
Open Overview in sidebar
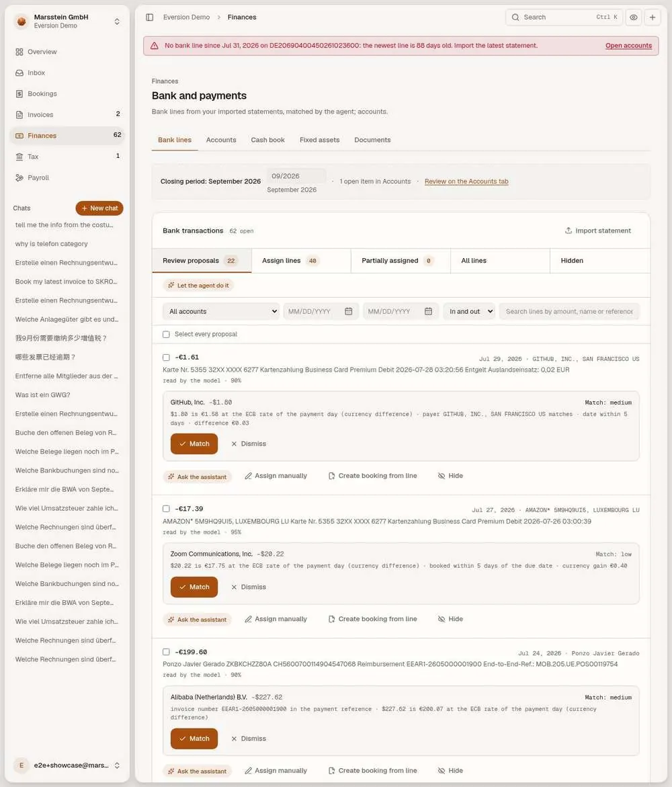click(67, 52)
